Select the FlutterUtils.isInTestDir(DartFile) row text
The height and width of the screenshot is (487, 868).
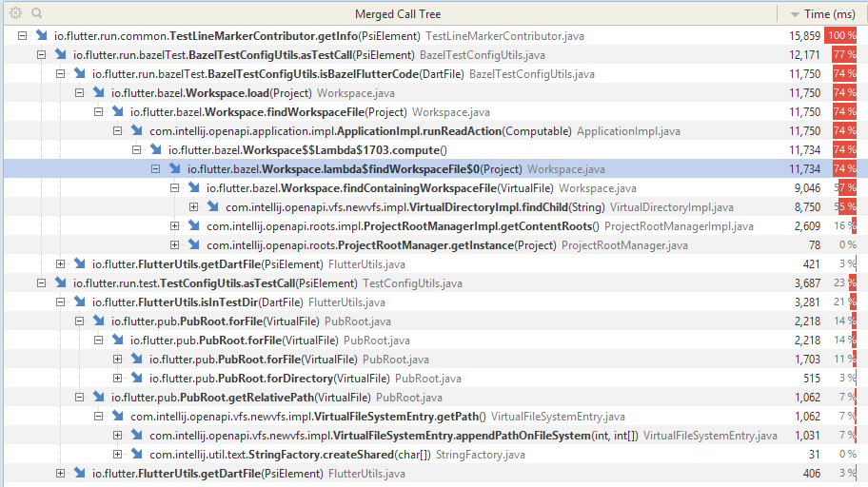point(198,302)
